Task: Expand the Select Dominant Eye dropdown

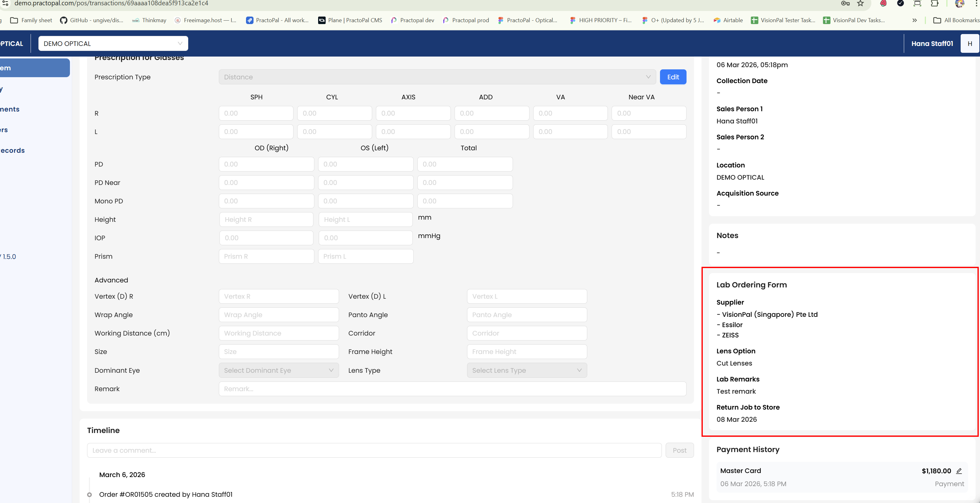Action: (x=278, y=370)
